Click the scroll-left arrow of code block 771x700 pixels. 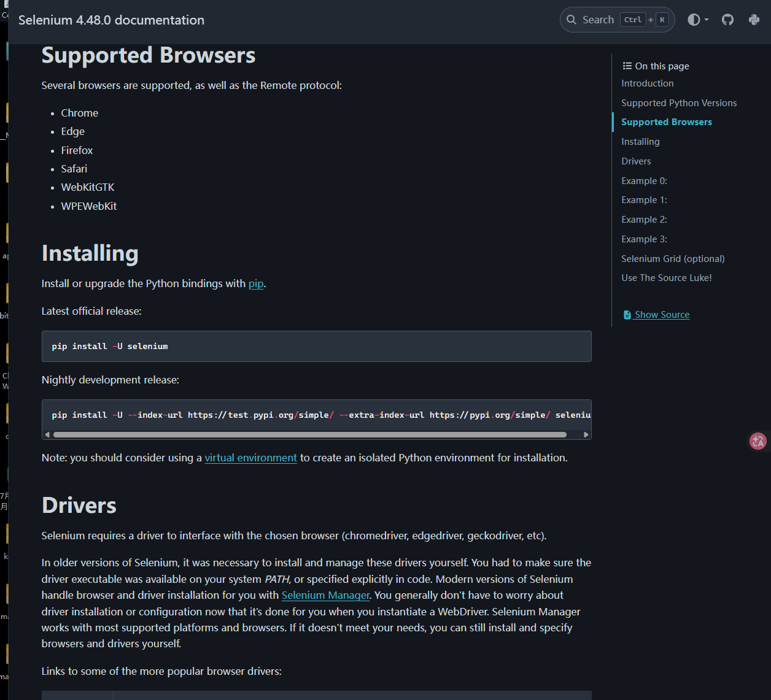pyautogui.click(x=47, y=434)
